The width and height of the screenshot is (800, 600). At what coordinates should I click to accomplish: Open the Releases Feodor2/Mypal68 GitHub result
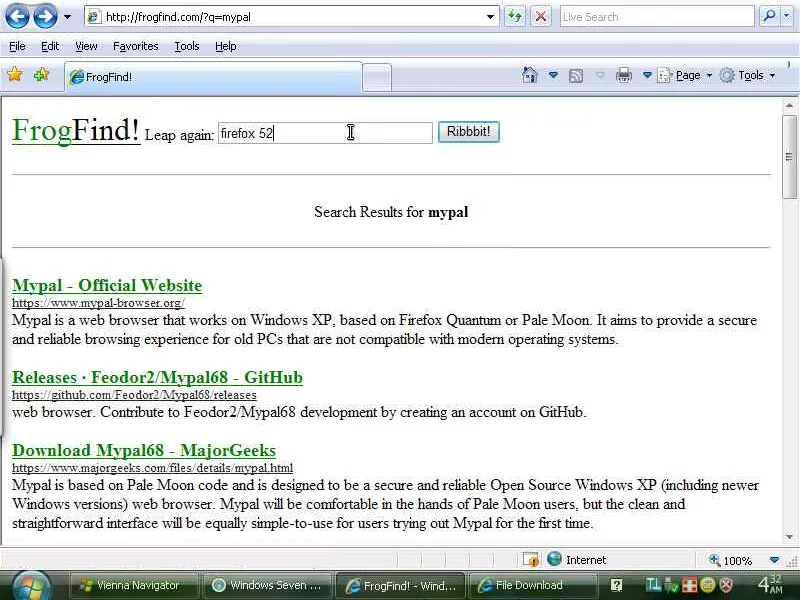click(157, 377)
